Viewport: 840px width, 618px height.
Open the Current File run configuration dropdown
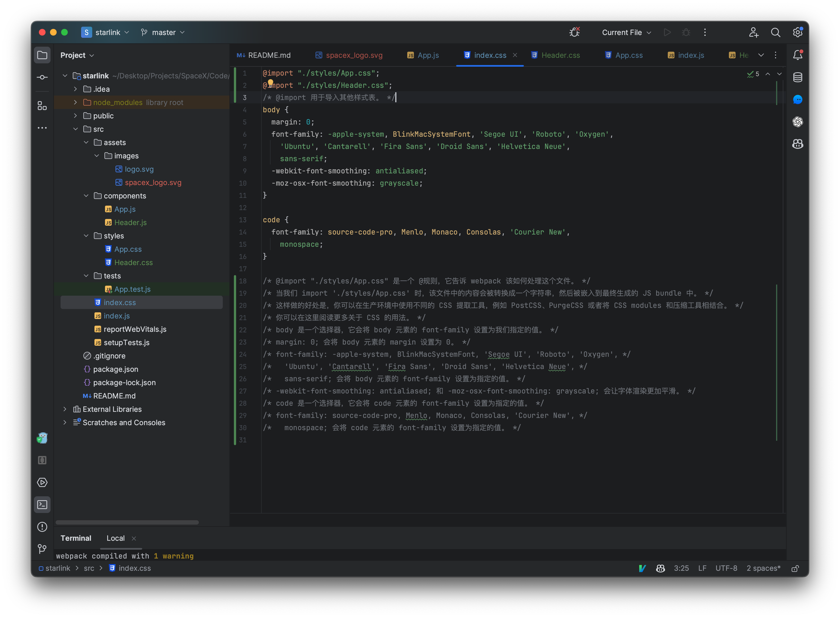tap(626, 32)
